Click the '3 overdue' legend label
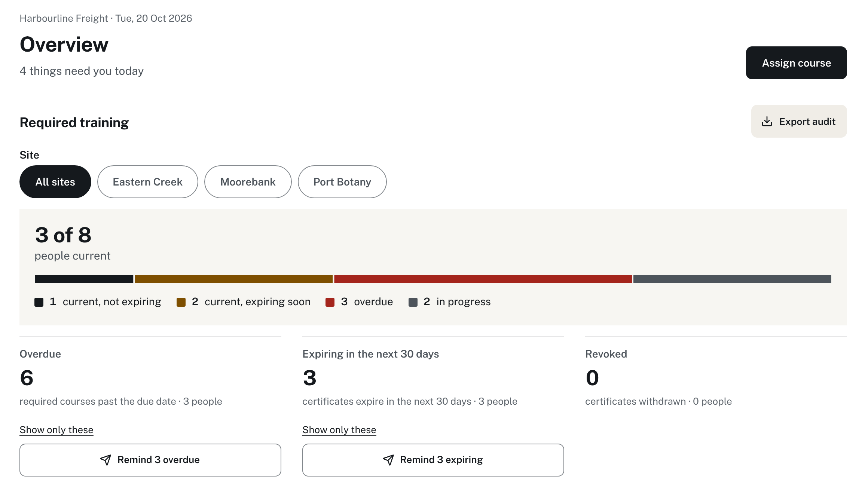This screenshot has height=484, width=868. click(367, 302)
